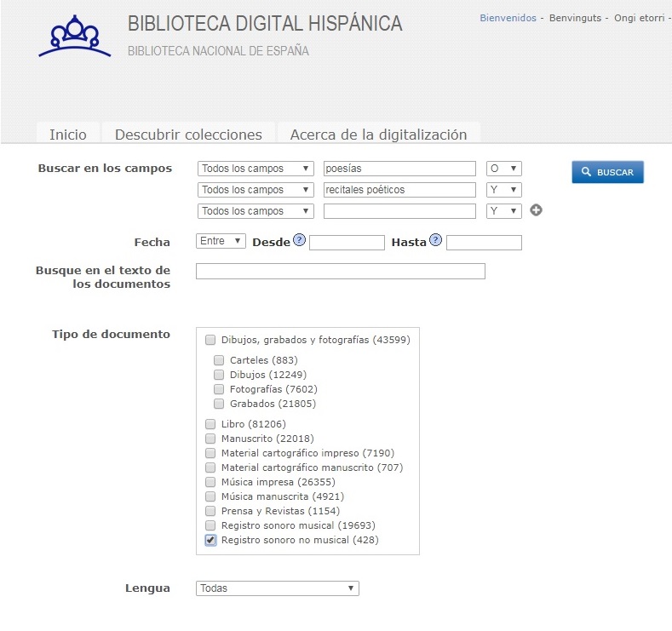Click the Bienvenidos language link
Image resolution: width=672 pixels, height=631 pixels.
[508, 18]
